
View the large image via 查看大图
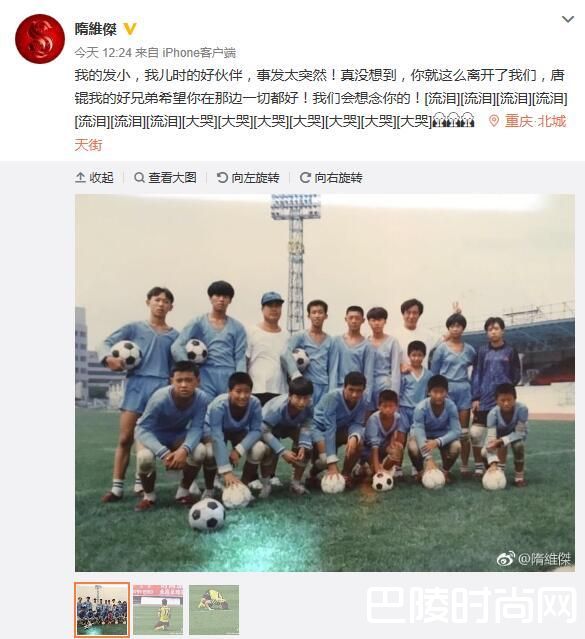click(x=166, y=178)
